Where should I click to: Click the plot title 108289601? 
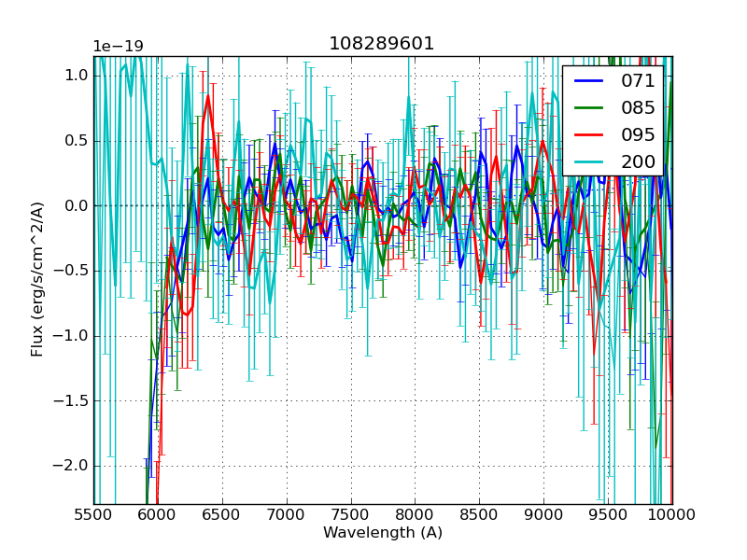click(382, 44)
